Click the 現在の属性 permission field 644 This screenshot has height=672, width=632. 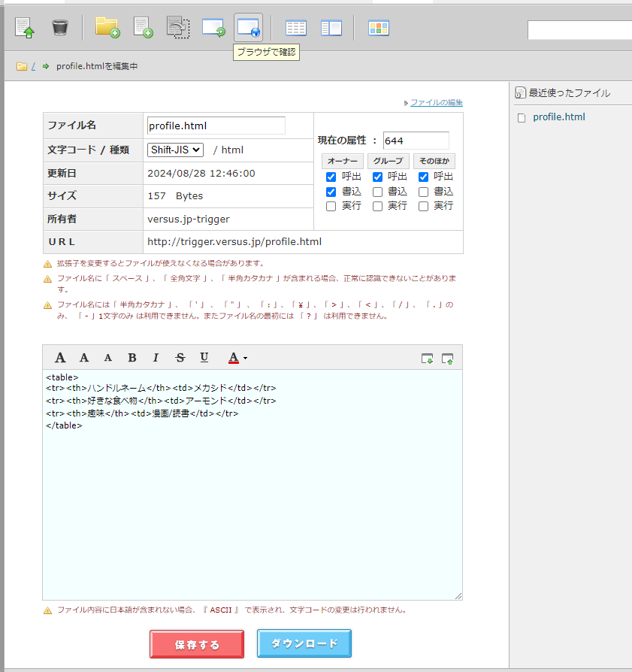[416, 141]
